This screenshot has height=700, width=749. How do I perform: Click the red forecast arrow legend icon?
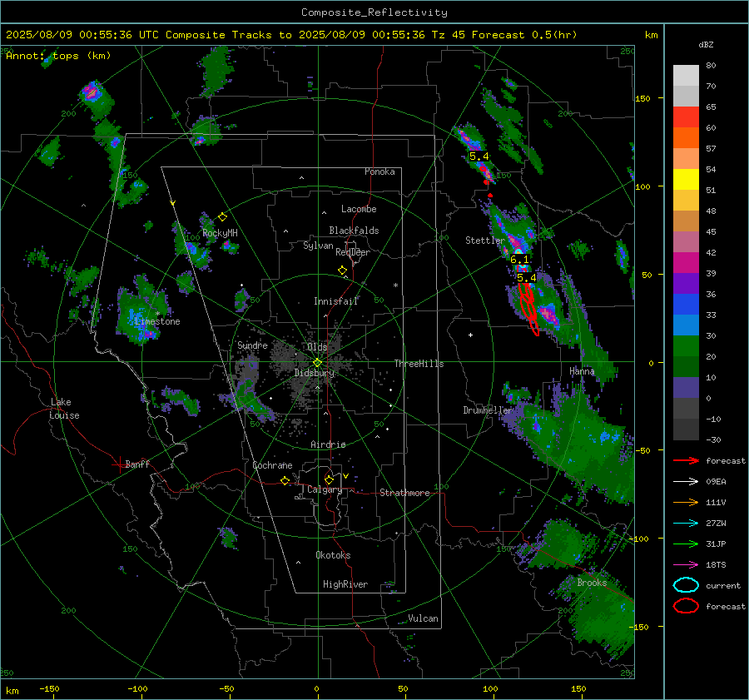pyautogui.click(x=686, y=460)
